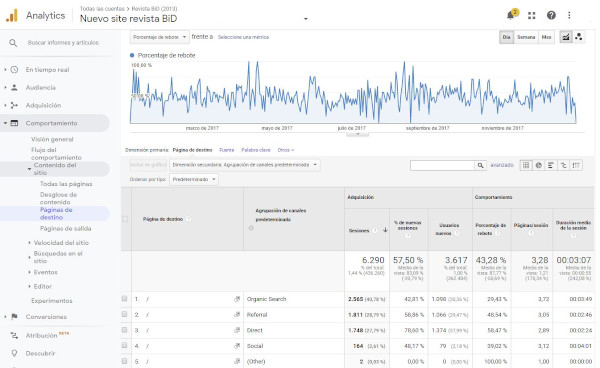The height and width of the screenshot is (368, 600).
Task: Click the blue Porcentaje de rebote legend dot
Action: (132, 55)
